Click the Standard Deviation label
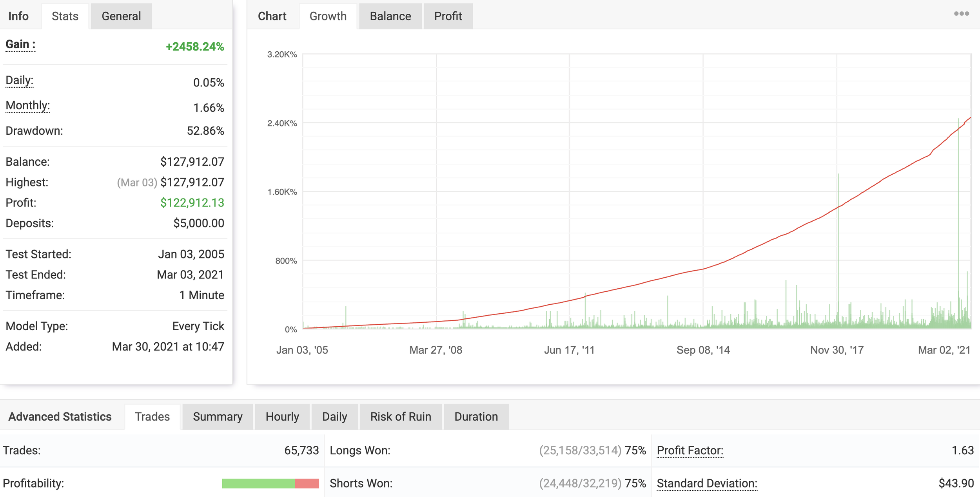 (x=706, y=483)
